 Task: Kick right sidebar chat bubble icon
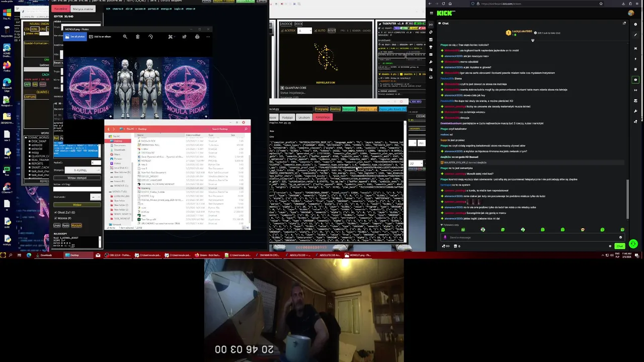[x=635, y=79]
